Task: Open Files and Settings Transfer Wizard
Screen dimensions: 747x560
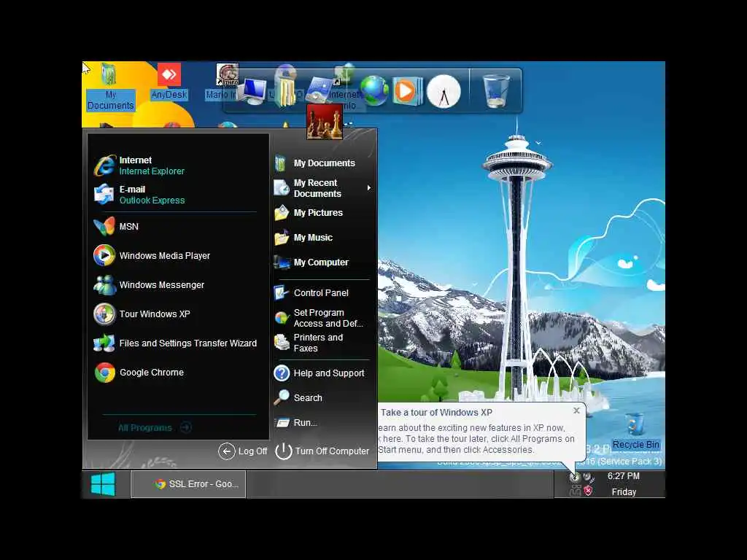Action: (177, 343)
